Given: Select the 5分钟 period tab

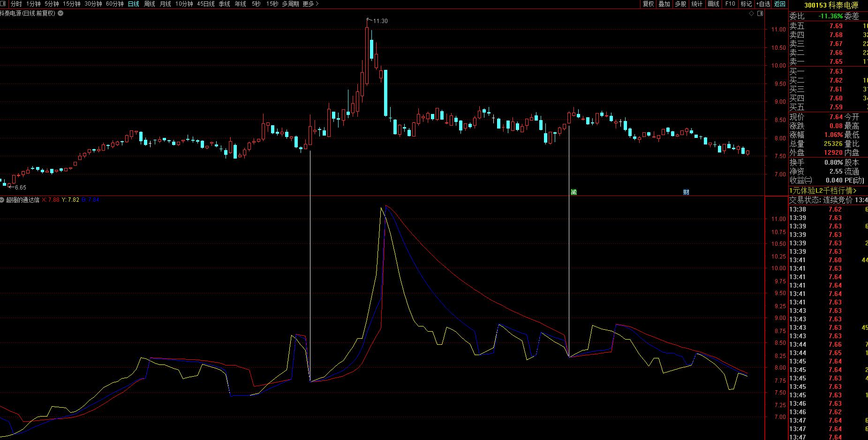Looking at the screenshot, I should (52, 4).
